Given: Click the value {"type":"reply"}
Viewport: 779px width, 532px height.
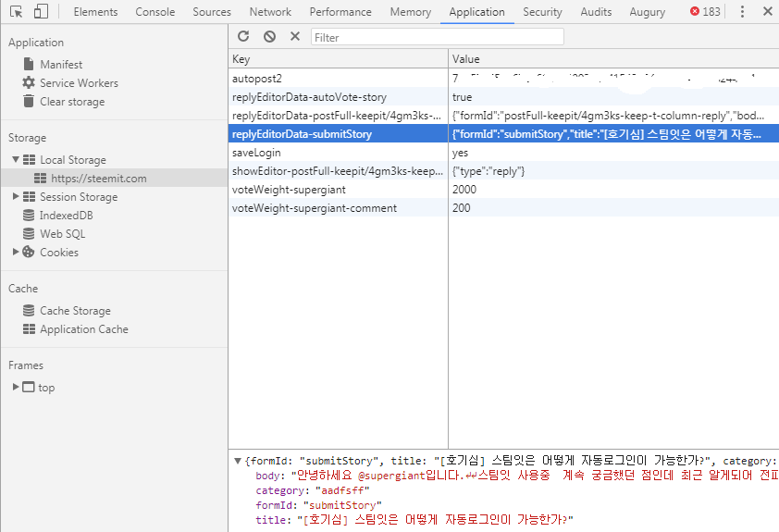Looking at the screenshot, I should pyautogui.click(x=488, y=171).
